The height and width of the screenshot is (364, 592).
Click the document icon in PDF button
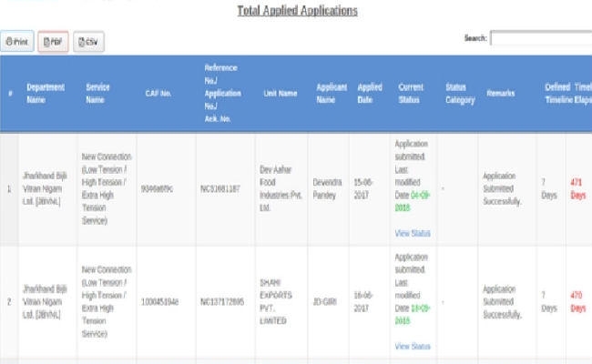tap(46, 42)
